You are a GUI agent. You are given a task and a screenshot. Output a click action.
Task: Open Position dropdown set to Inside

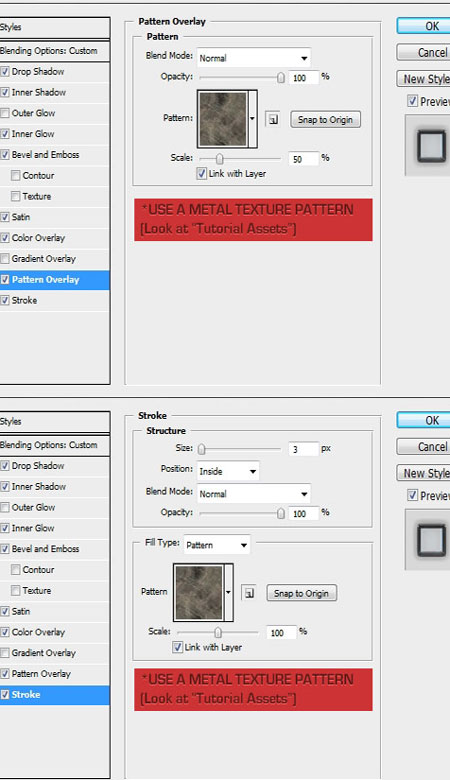pyautogui.click(x=228, y=471)
